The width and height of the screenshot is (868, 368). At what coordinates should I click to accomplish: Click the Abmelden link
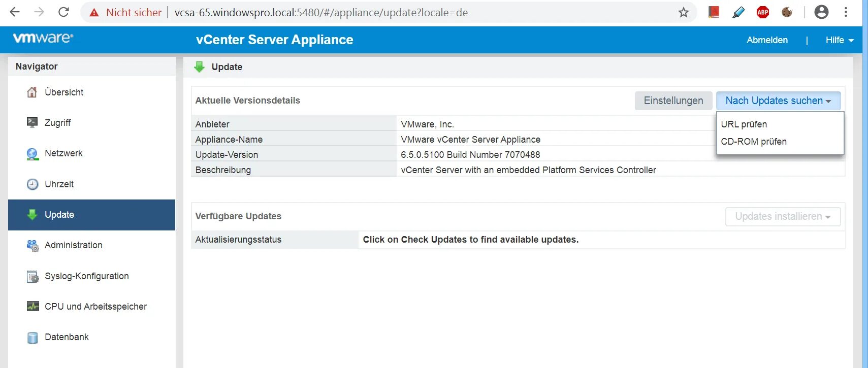pos(767,40)
